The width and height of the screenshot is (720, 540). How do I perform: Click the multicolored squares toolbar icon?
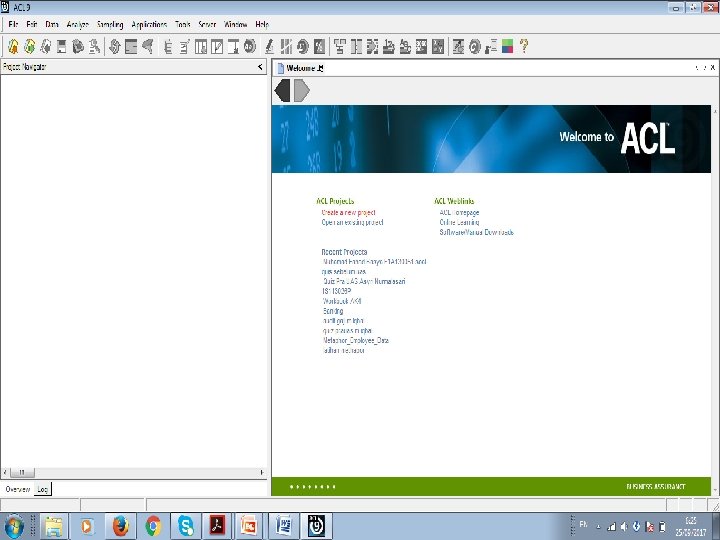(507, 46)
